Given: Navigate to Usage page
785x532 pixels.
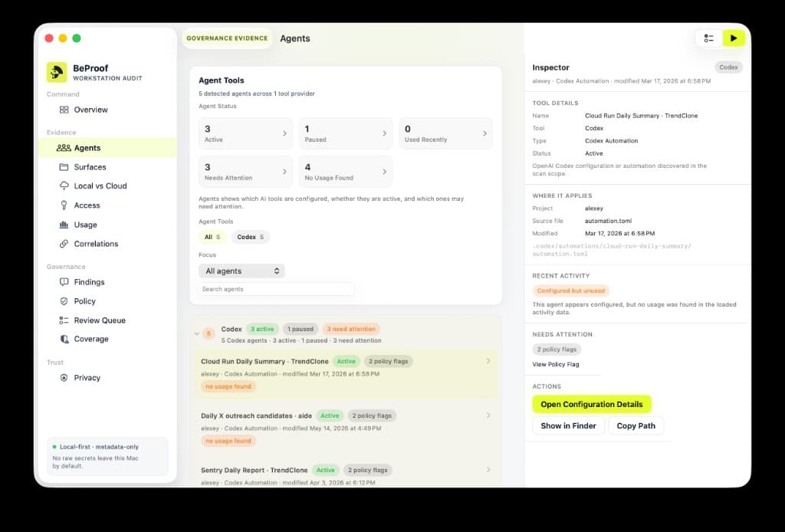Looking at the screenshot, I should pos(86,225).
